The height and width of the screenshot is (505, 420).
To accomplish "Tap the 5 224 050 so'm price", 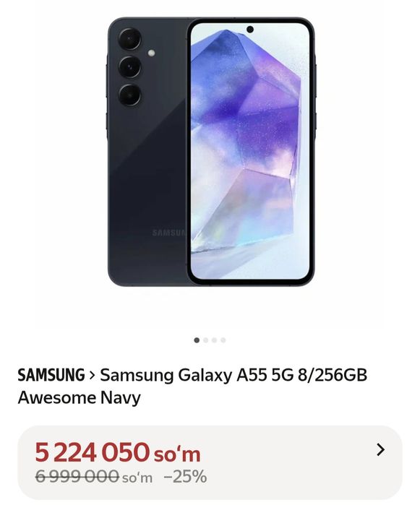I will pyautogui.click(x=118, y=452).
